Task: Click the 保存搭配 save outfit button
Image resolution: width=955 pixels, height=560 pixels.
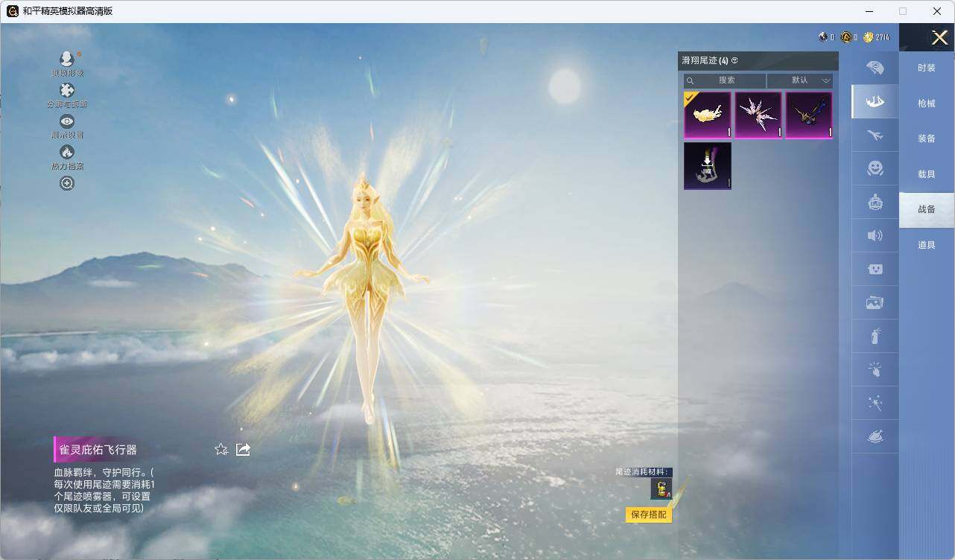Action: (x=649, y=515)
